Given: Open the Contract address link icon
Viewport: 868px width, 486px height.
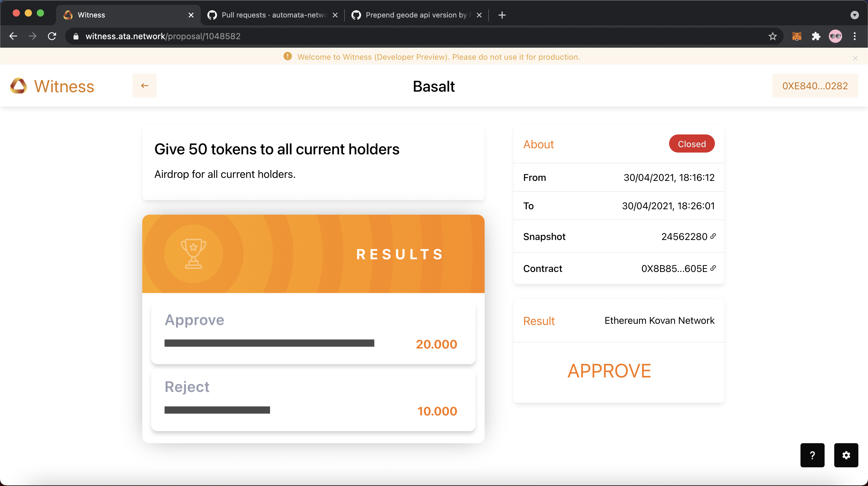Looking at the screenshot, I should (x=713, y=268).
